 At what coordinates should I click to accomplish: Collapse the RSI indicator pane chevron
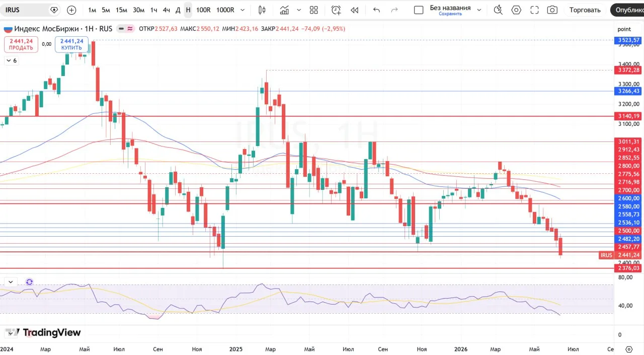(x=11, y=282)
